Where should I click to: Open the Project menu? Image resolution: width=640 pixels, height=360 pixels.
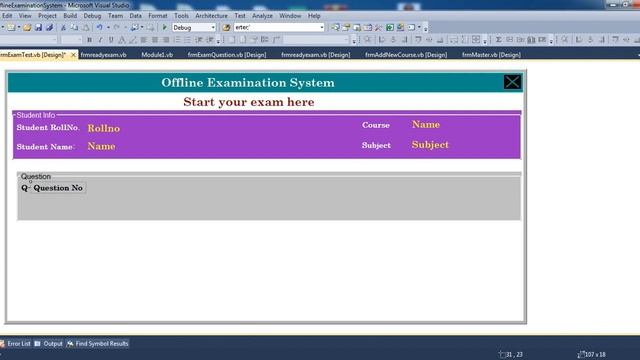click(47, 16)
